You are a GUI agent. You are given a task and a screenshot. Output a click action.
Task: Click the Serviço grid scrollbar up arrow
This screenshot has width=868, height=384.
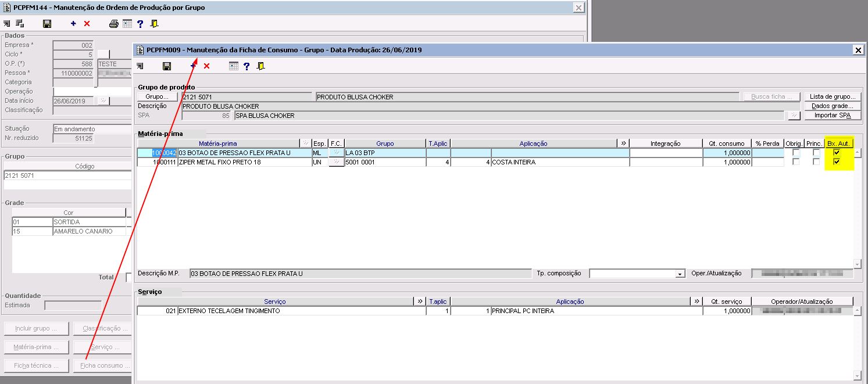857,311
